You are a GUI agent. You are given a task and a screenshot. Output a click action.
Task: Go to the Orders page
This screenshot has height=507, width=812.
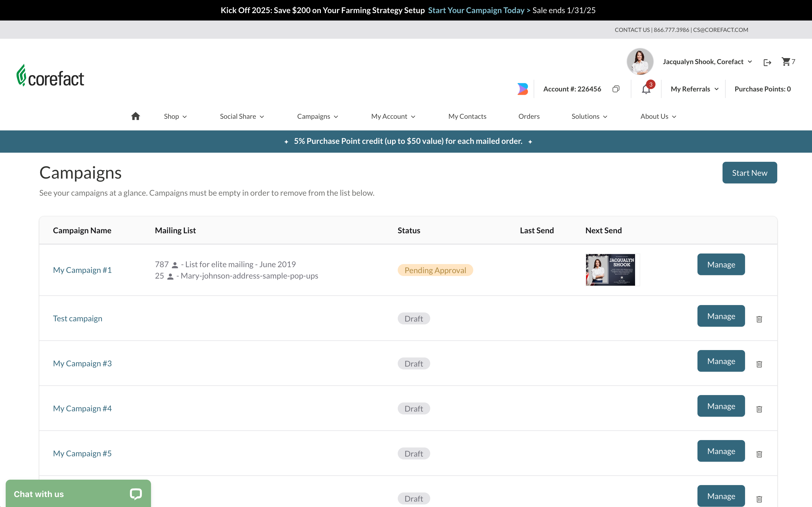pyautogui.click(x=529, y=116)
